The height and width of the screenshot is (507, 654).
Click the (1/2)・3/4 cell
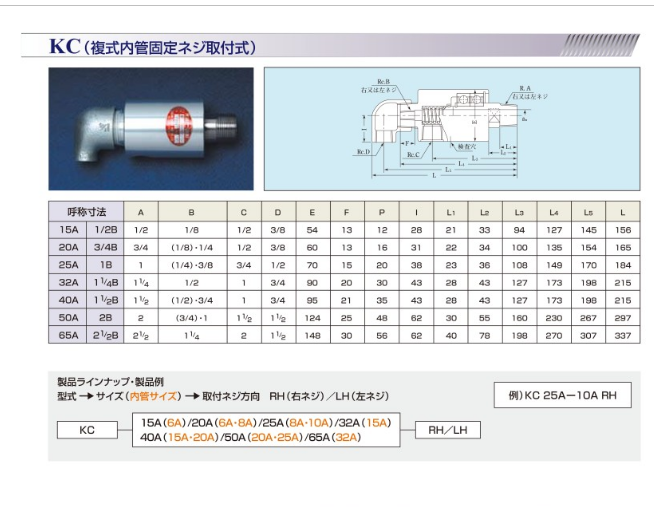pos(192,300)
